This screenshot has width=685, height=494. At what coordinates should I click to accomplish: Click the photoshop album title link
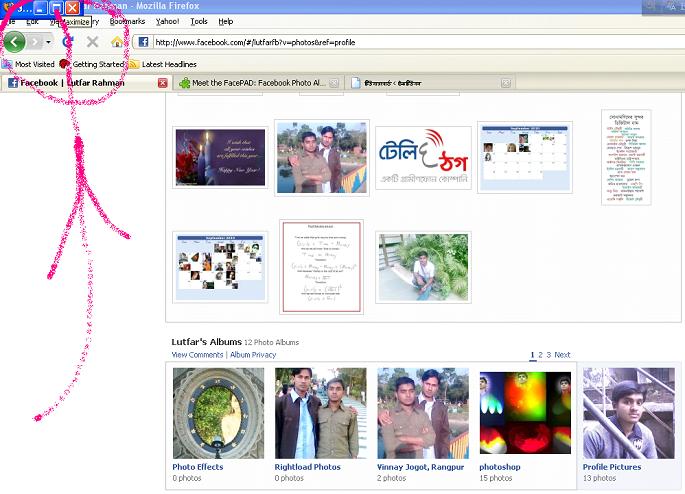[500, 467]
